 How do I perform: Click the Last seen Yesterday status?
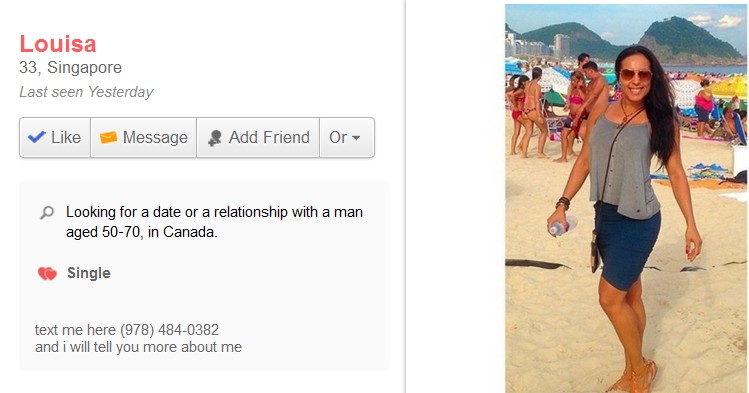coord(86,92)
